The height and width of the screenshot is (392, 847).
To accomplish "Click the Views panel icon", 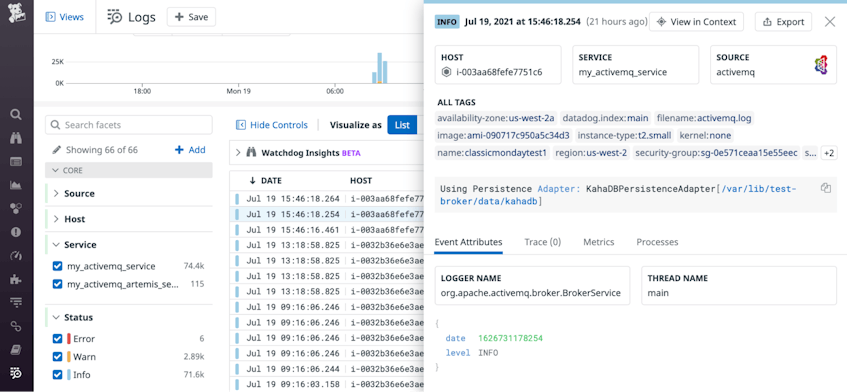I will tap(50, 17).
